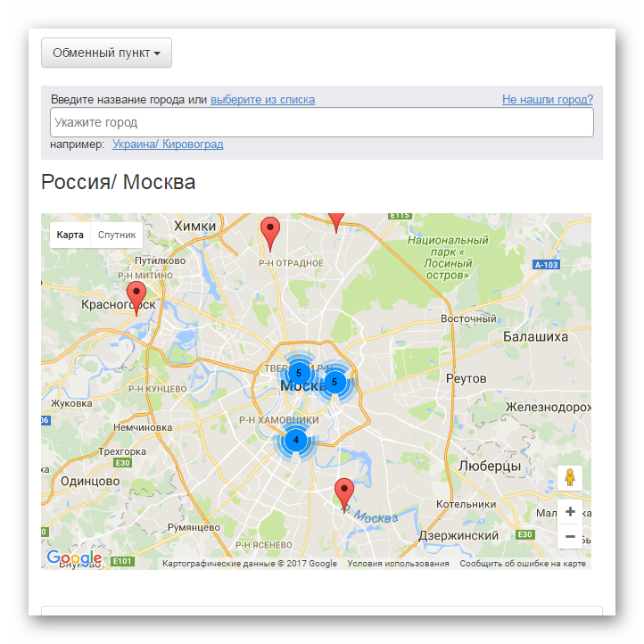
Task: Zoom out the map with minus button
Action: click(570, 536)
